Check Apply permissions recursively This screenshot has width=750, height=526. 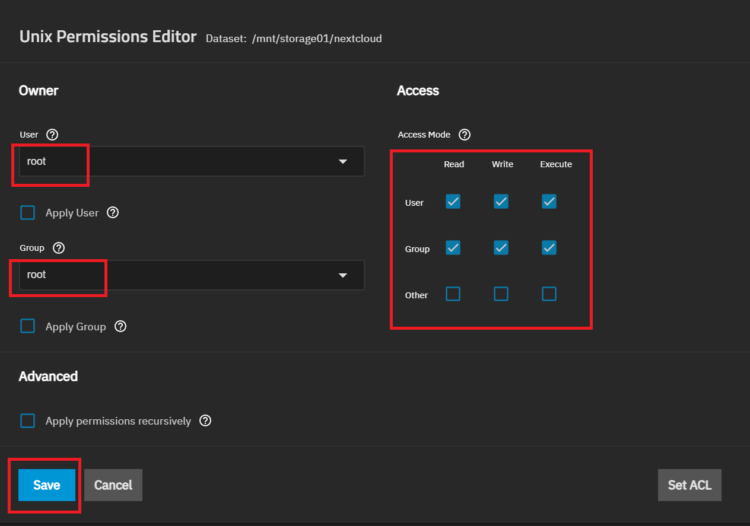tap(28, 421)
